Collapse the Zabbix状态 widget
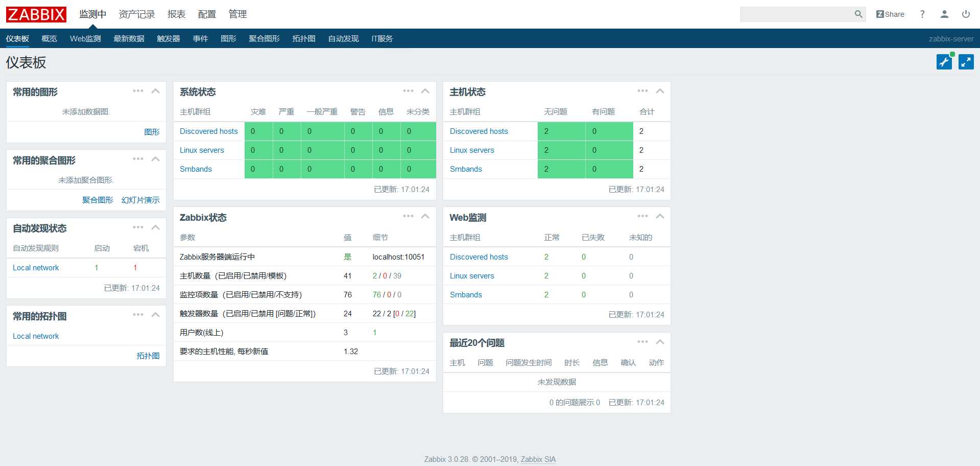980x466 pixels. pos(425,216)
